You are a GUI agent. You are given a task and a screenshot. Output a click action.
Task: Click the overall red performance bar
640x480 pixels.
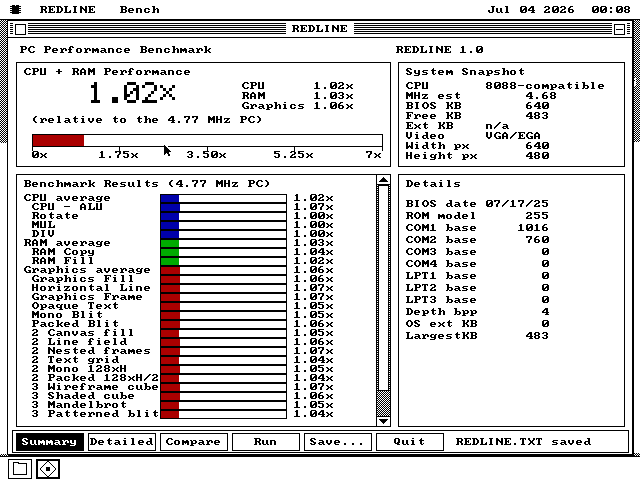tap(58, 140)
